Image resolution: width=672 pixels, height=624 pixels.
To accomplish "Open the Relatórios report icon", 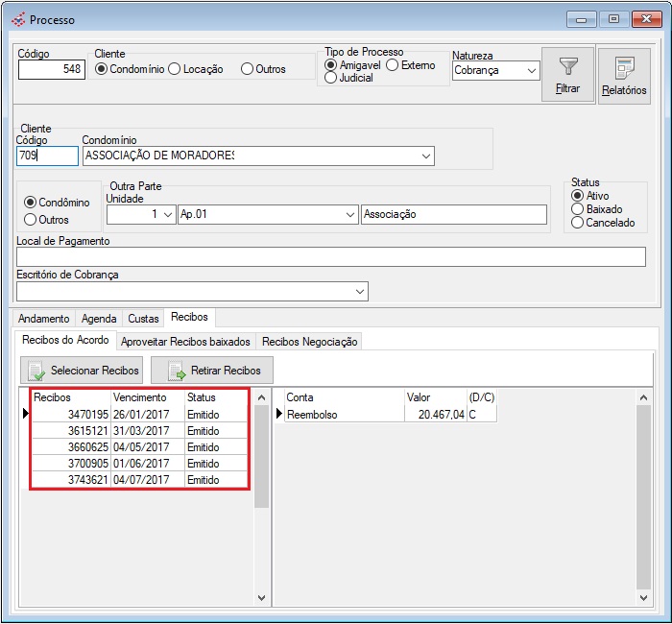I will pos(624,69).
